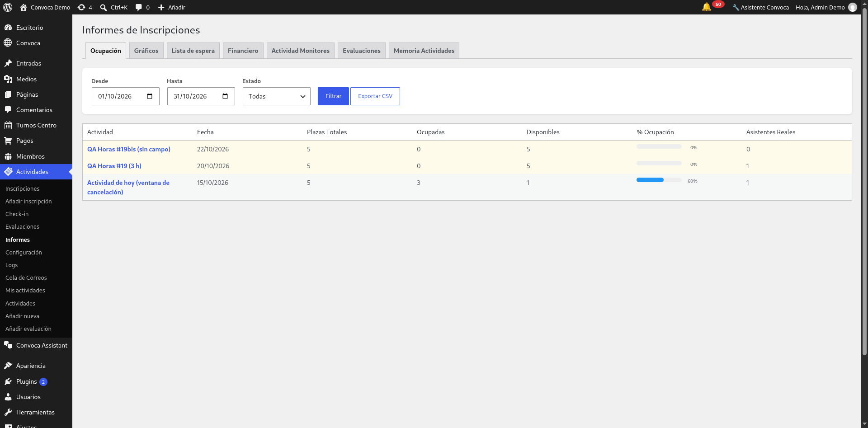
Task: Open Turnos Centro calendar icon
Action: [8, 125]
